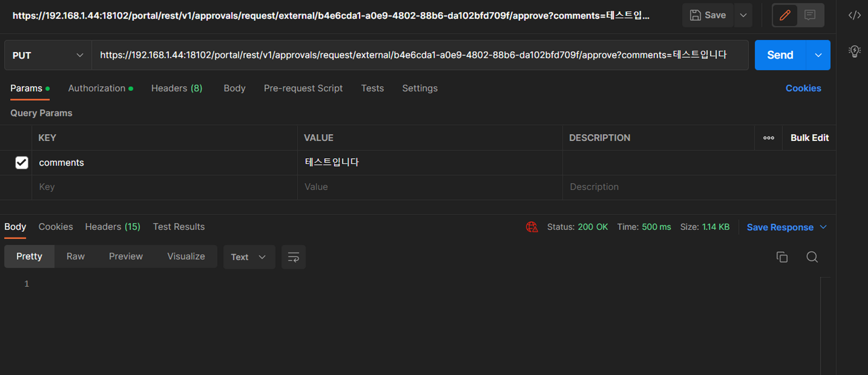Open the code snippet panel icon

click(x=854, y=15)
